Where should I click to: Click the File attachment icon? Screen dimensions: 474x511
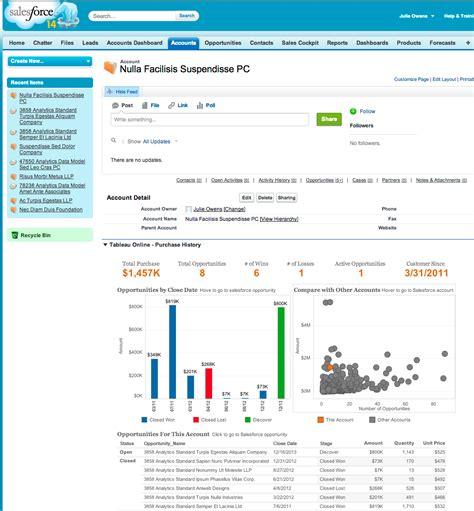click(x=145, y=105)
